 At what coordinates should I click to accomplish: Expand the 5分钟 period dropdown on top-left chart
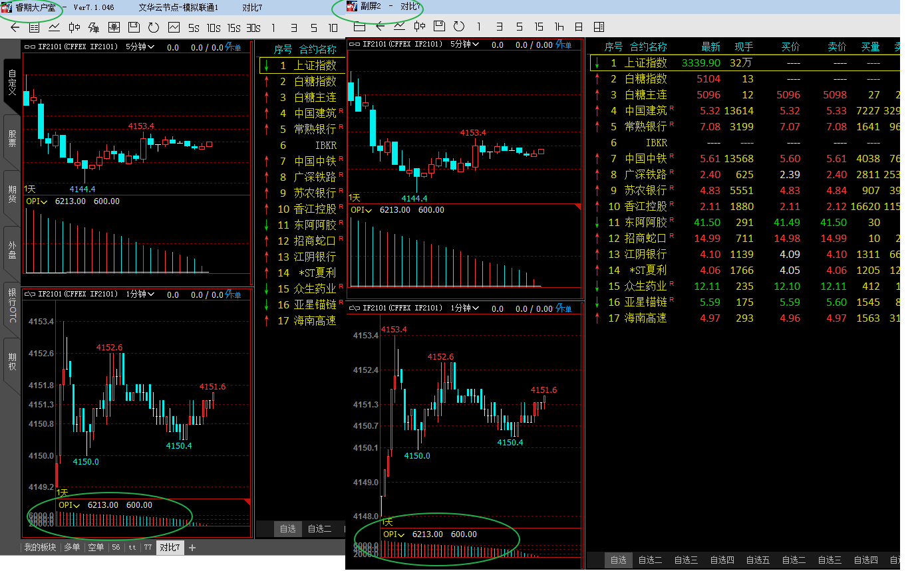140,47
